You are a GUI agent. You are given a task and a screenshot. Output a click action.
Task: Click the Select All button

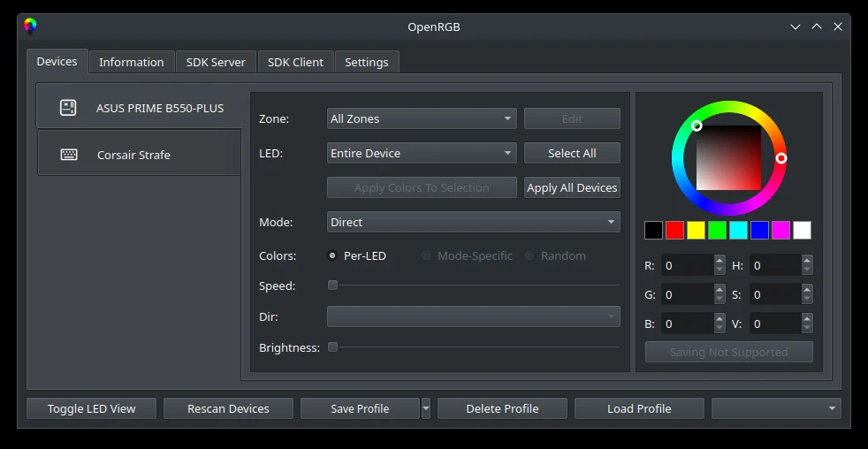click(x=572, y=154)
